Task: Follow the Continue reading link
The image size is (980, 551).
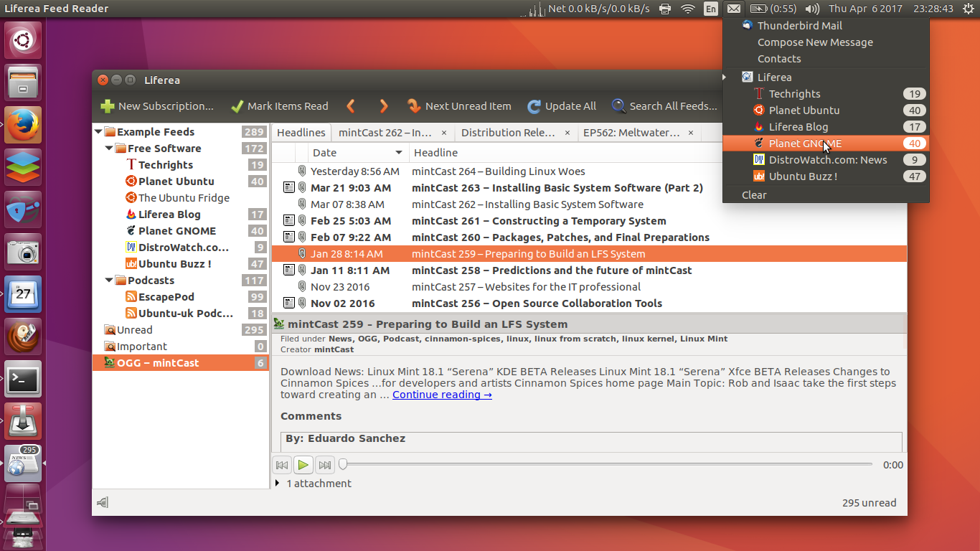Action: [x=442, y=395]
